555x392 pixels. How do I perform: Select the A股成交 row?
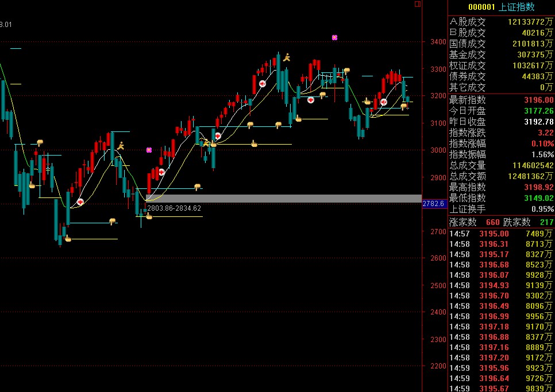[501, 22]
